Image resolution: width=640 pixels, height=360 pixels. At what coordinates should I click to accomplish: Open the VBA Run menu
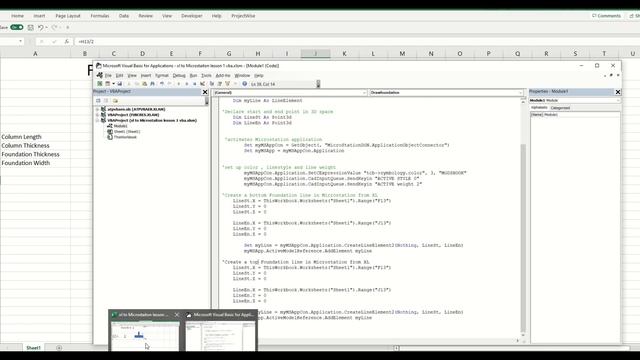tap(193, 76)
